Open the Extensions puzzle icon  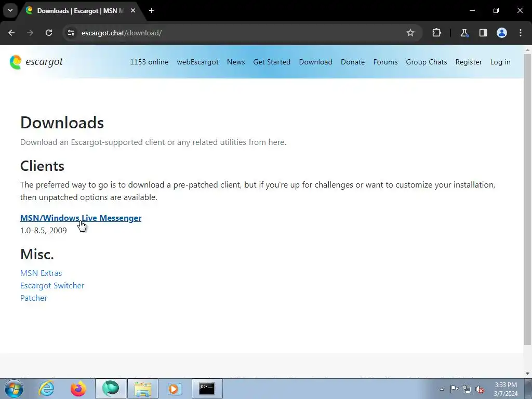tap(436, 33)
